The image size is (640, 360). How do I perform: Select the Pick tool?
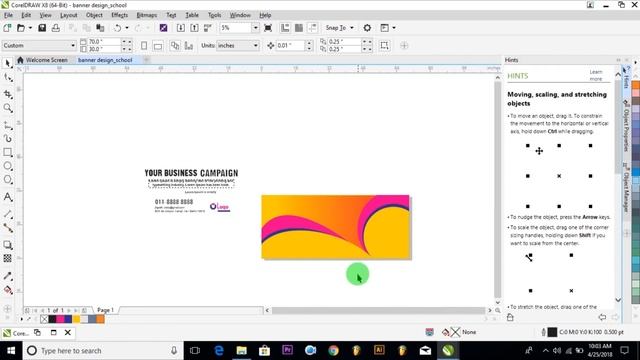[7, 63]
